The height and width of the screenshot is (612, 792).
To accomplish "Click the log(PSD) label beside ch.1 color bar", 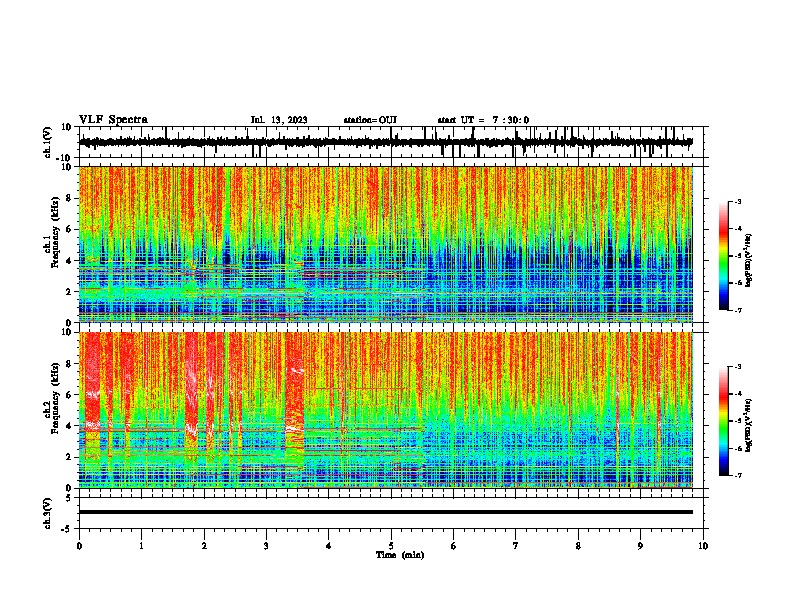I will tap(749, 260).
